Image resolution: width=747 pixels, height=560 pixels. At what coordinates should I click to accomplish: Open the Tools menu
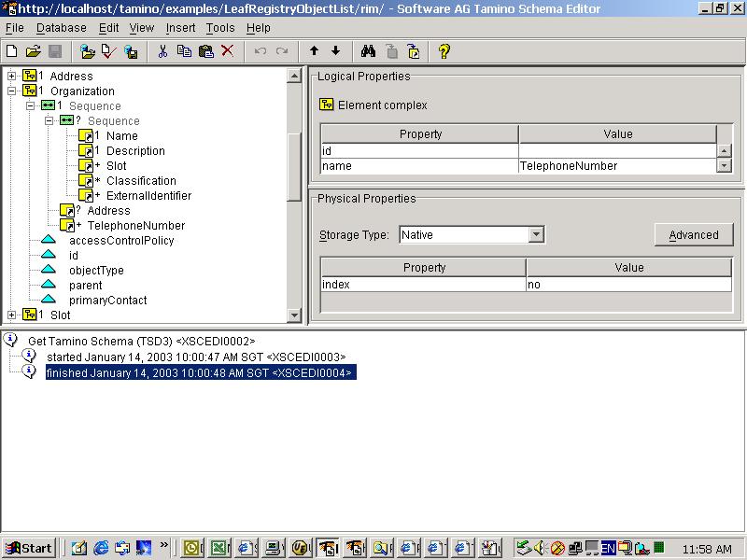220,28
